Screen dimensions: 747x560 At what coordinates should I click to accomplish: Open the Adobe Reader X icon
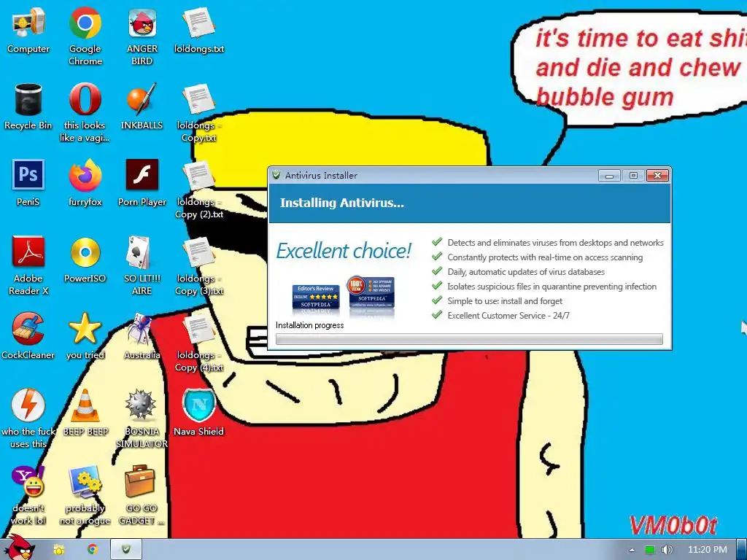[28, 265]
